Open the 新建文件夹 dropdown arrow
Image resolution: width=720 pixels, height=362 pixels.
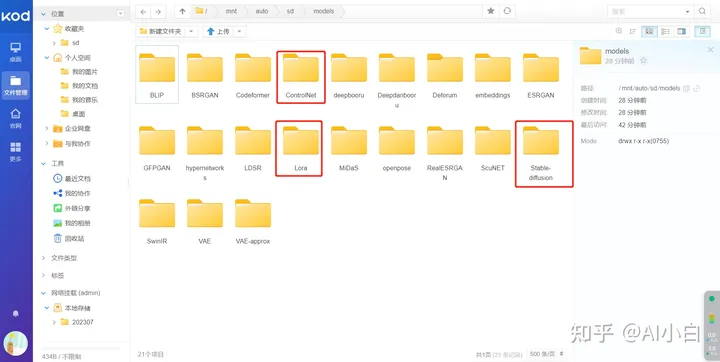(191, 31)
